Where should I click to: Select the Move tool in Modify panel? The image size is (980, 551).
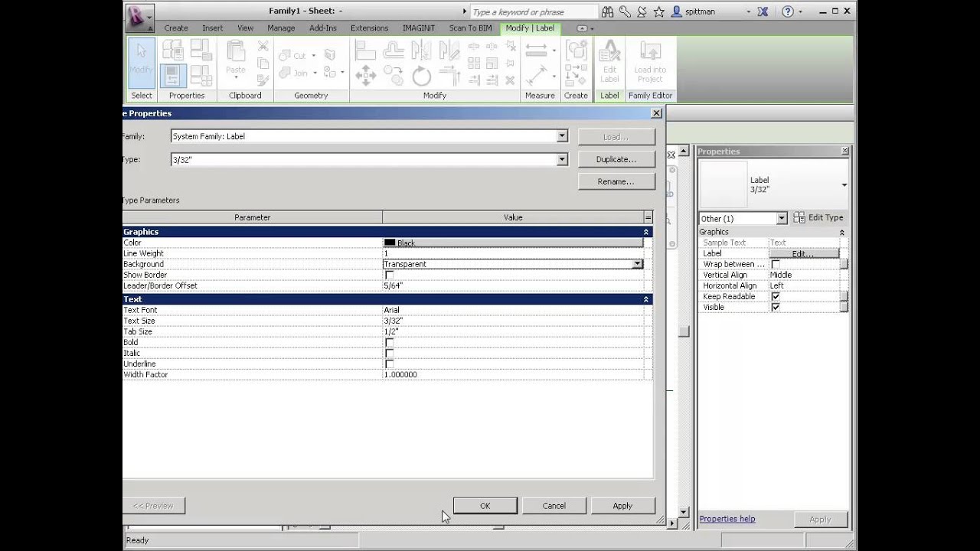366,76
